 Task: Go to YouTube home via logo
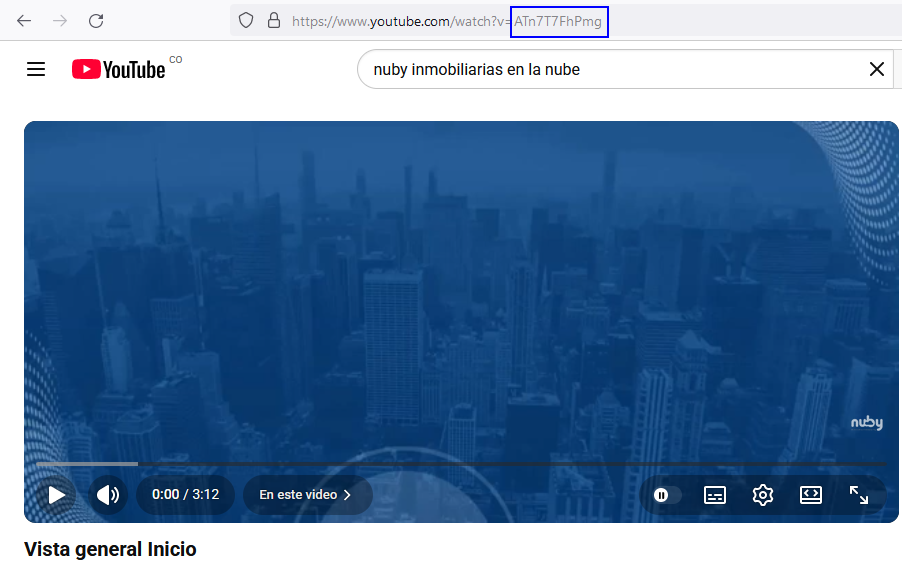point(119,69)
